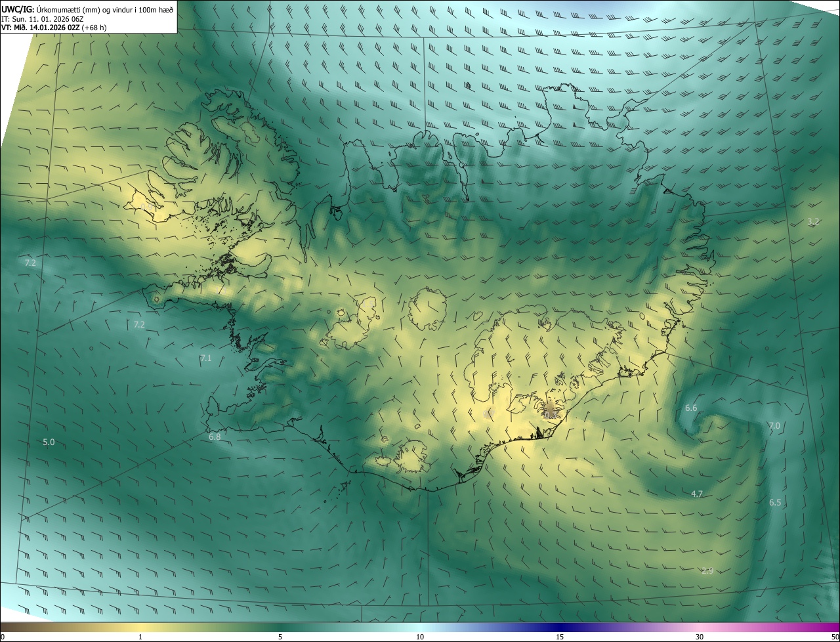Image resolution: width=840 pixels, height=642 pixels.
Task: Click the 30 tick on the color scale
Action: tap(700, 637)
